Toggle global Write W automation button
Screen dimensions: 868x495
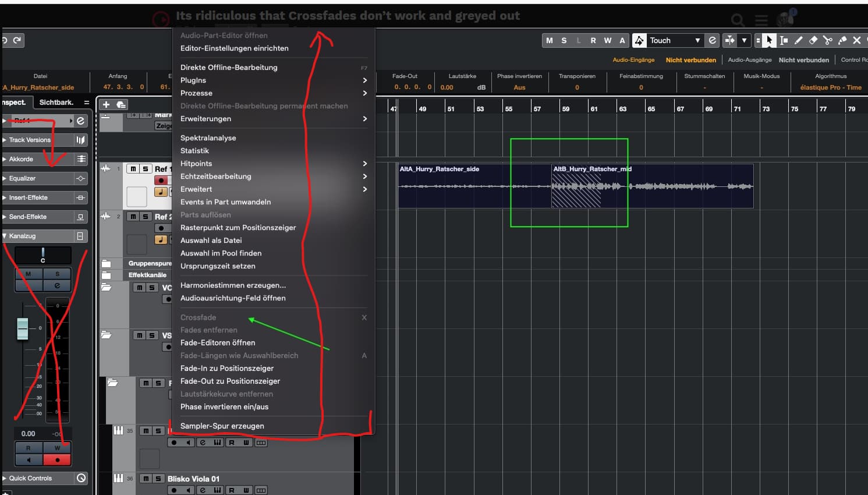coord(608,40)
